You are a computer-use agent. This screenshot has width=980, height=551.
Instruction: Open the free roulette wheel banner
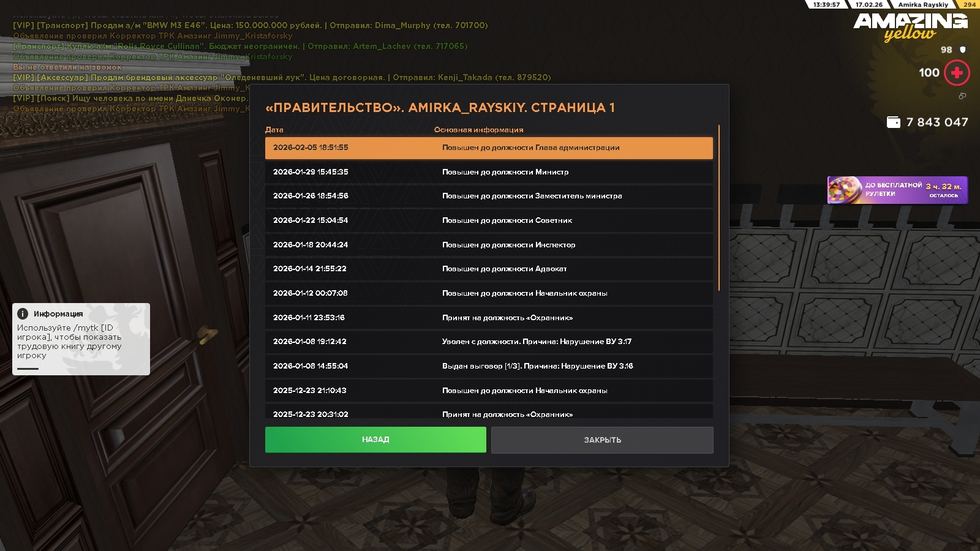pos(897,190)
